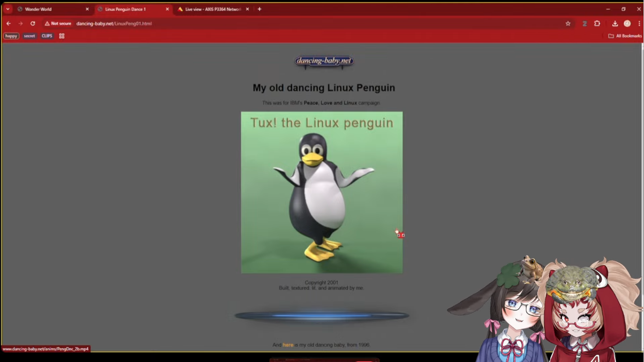Click the Not secure site warning
This screenshot has width=644, height=362.
point(58,23)
